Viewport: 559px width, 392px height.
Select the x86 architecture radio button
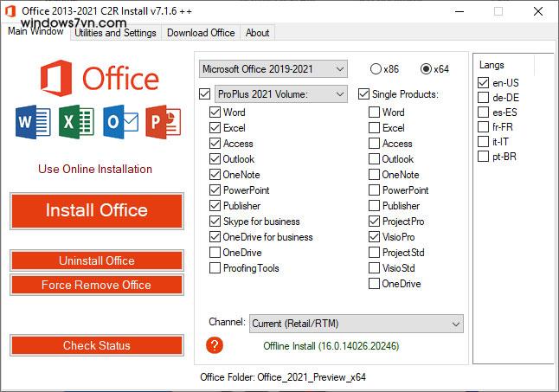point(376,68)
